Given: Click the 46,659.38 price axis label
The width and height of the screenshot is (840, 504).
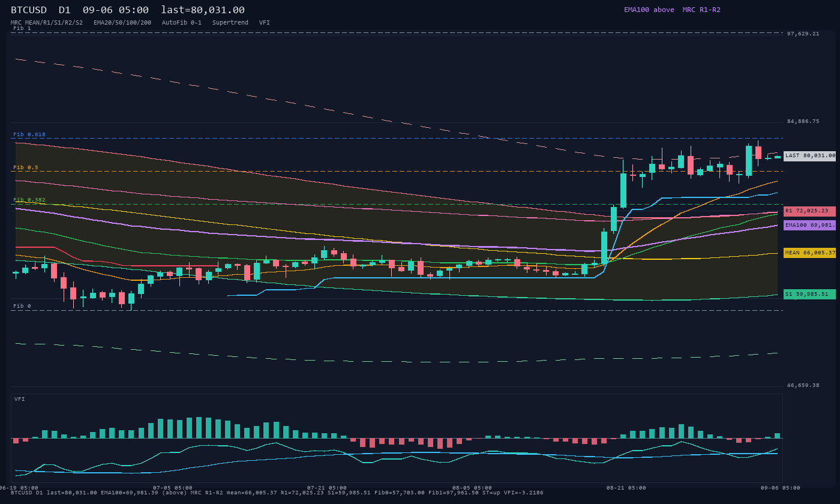Looking at the screenshot, I should tap(803, 385).
